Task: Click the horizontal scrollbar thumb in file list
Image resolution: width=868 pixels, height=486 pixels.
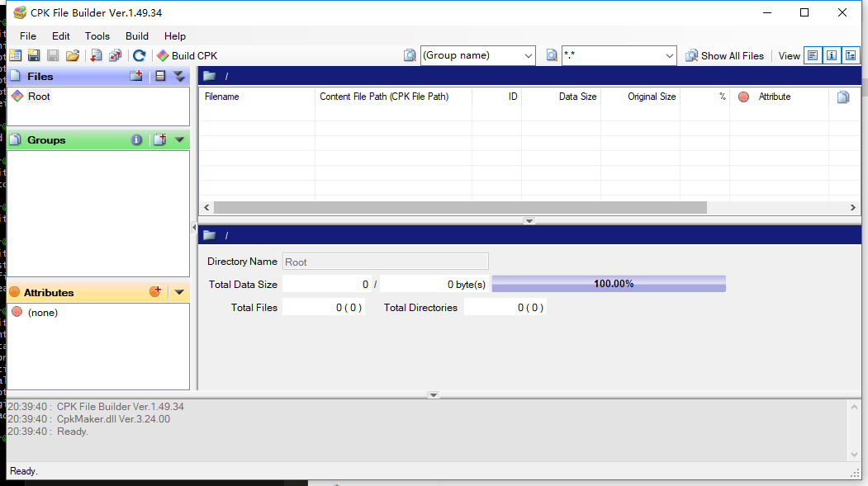Action: [x=460, y=207]
